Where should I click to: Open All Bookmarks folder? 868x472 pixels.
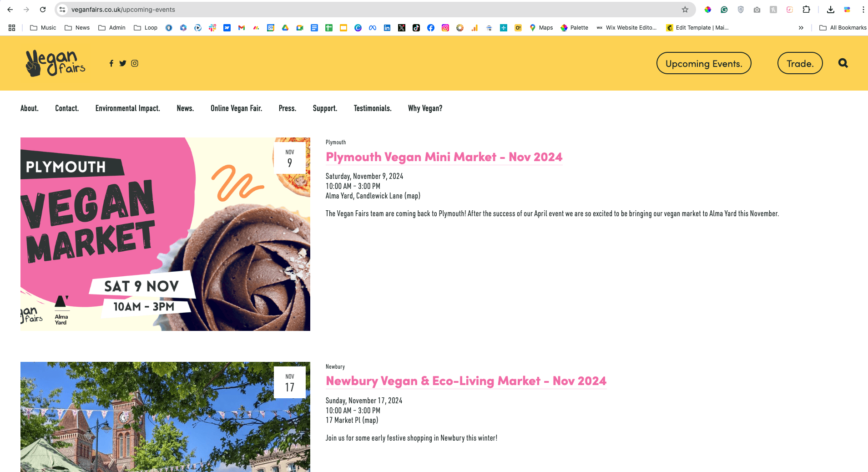click(843, 28)
